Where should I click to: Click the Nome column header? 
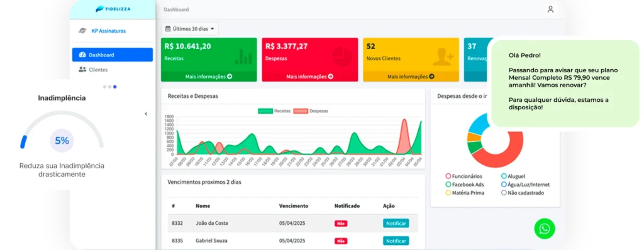coord(203,205)
